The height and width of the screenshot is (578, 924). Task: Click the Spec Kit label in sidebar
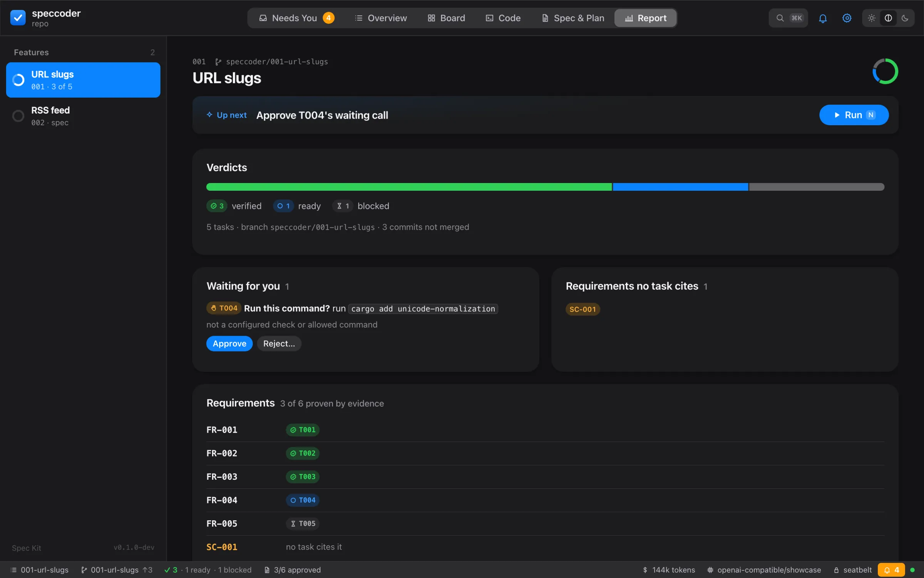pos(26,548)
